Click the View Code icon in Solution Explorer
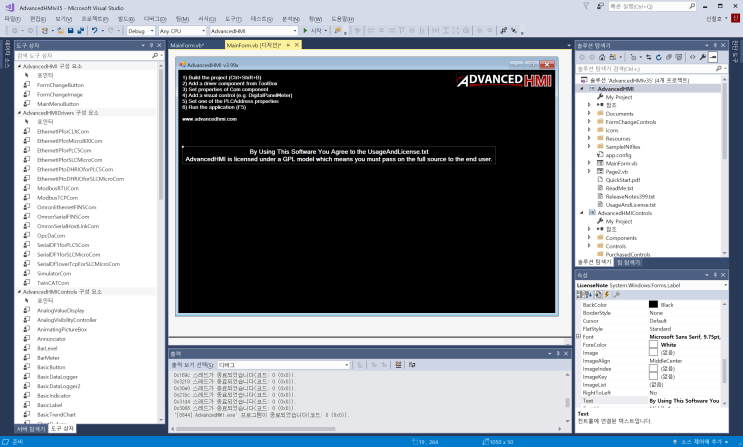This screenshot has width=743, height=447. [x=692, y=57]
